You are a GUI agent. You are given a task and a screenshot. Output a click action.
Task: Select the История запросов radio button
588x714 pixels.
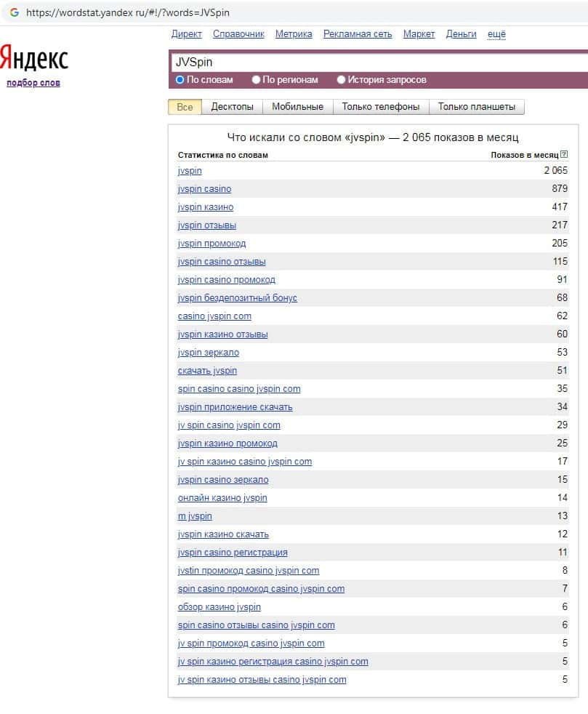(341, 80)
